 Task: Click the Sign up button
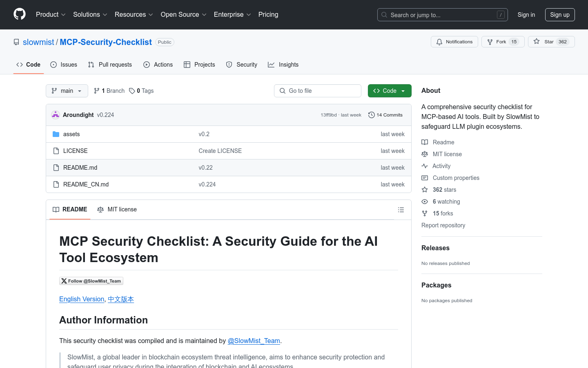tap(560, 15)
